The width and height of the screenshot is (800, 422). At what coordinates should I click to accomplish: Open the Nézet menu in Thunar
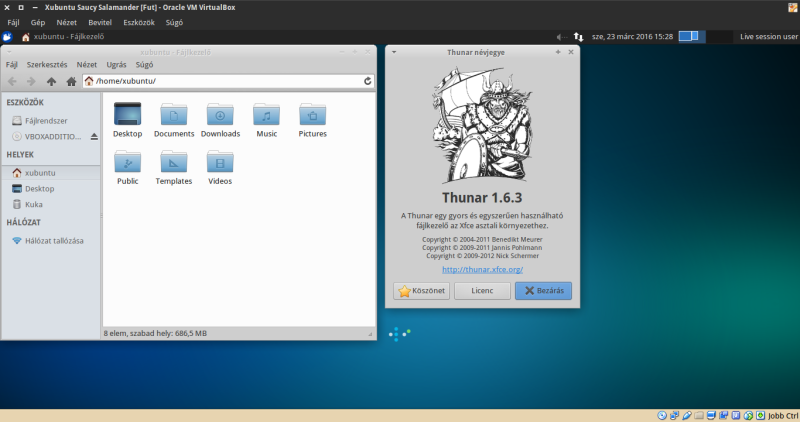87,65
